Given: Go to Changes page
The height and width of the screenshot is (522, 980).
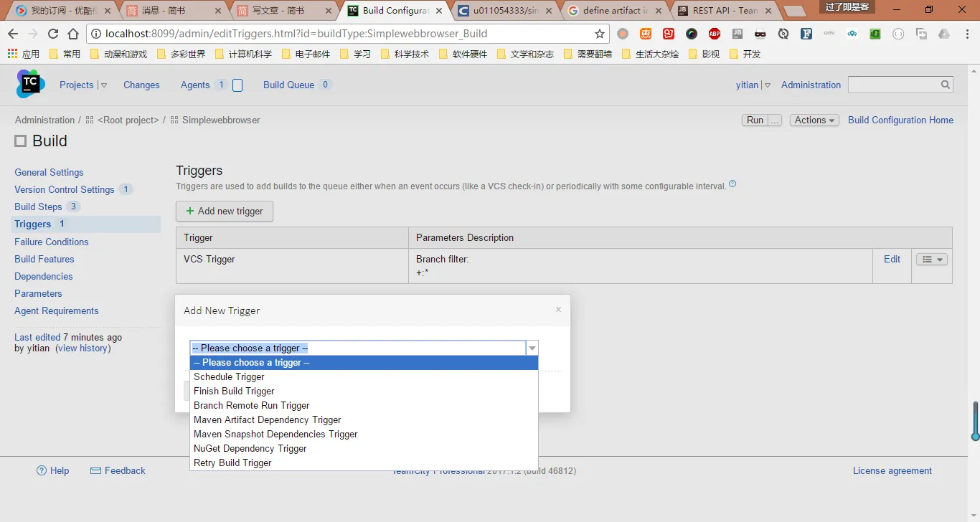Looking at the screenshot, I should 141,85.
